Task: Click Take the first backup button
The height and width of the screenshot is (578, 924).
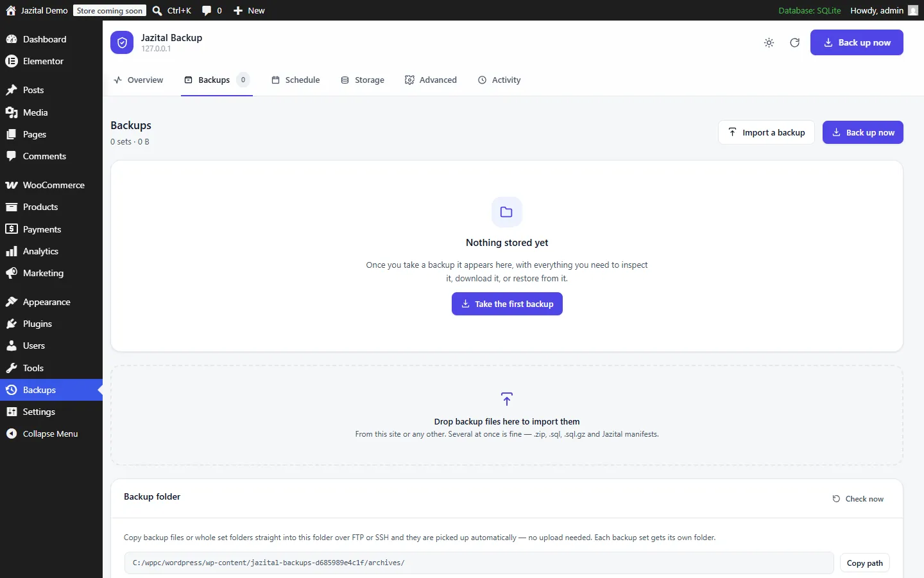Action: point(507,304)
